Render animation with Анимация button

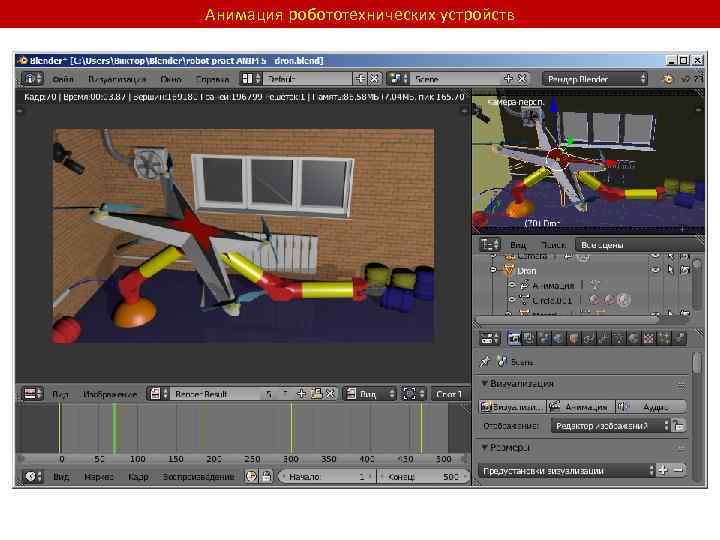click(x=581, y=407)
